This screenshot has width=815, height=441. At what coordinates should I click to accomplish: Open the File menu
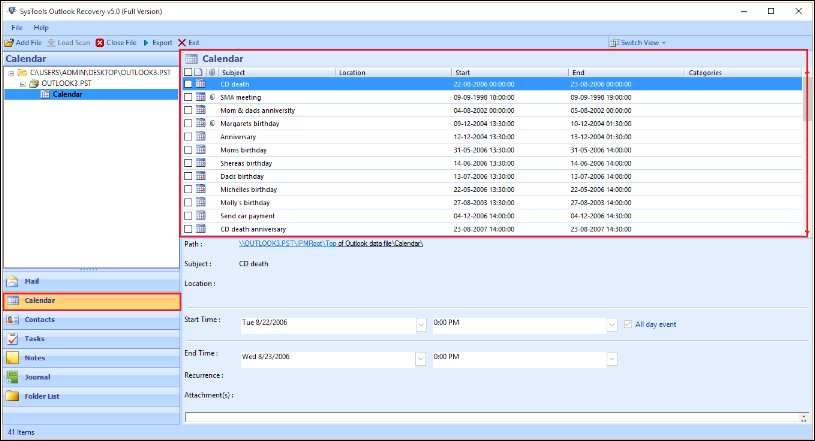(17, 28)
